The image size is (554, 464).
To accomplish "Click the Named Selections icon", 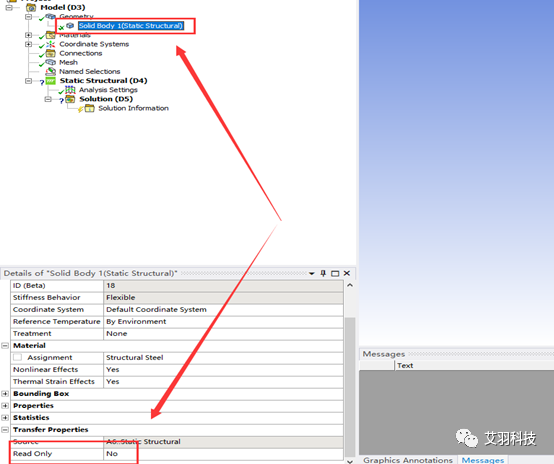I will (x=51, y=72).
